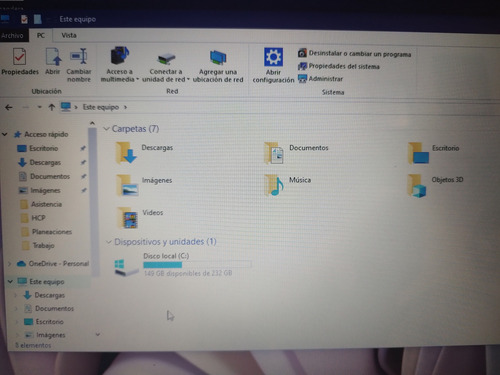Select the Vídeos folder icon
This screenshot has width=500, height=375.
(128, 218)
